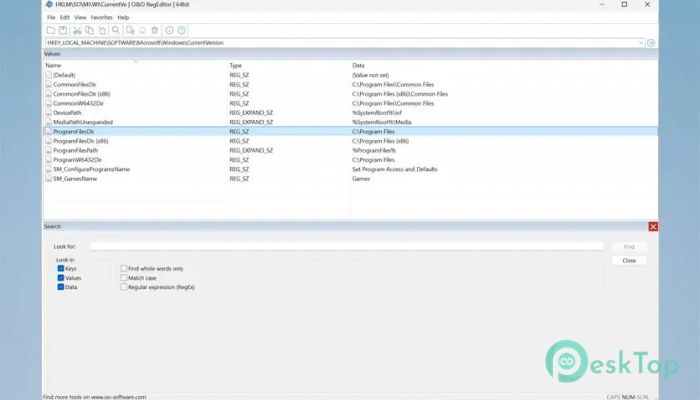This screenshot has width=700, height=400.
Task: Click the registry path address field
Action: point(342,43)
